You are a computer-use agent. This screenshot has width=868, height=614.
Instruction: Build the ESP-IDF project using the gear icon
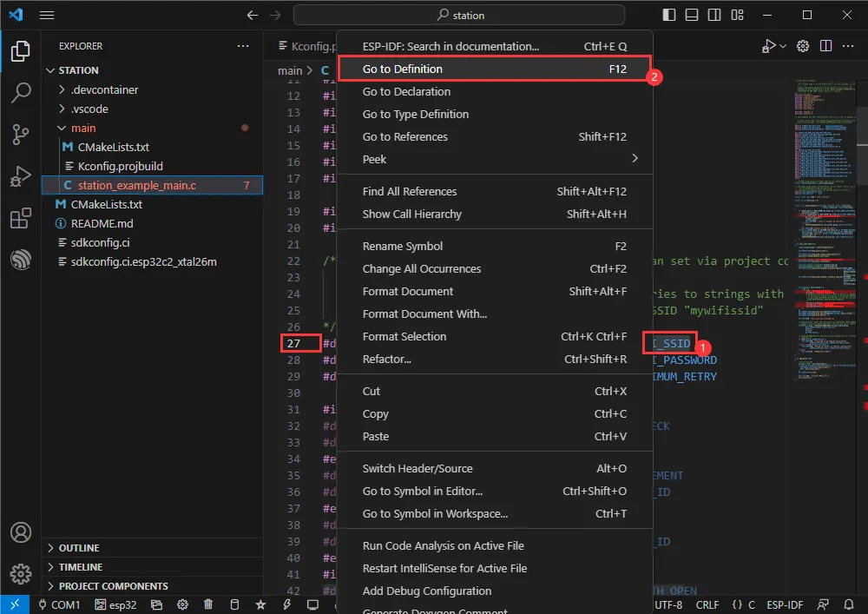point(181,604)
